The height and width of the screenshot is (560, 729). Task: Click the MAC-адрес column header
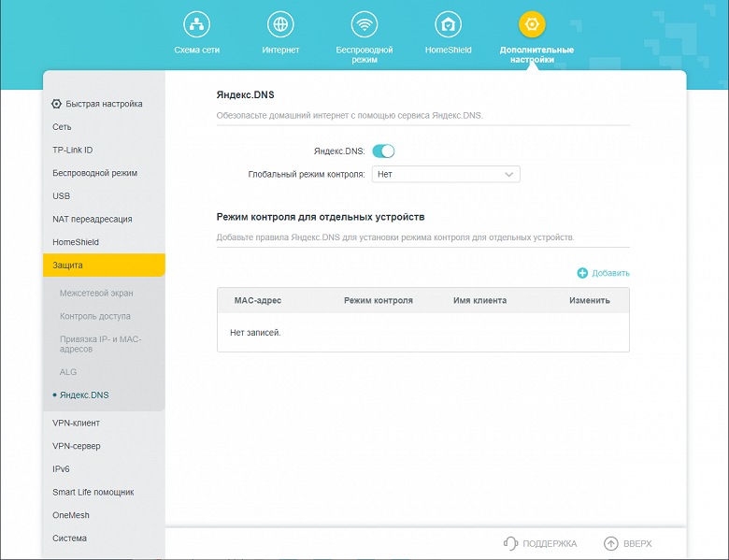pyautogui.click(x=258, y=300)
